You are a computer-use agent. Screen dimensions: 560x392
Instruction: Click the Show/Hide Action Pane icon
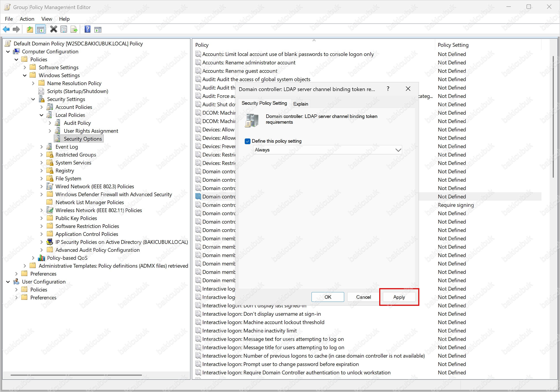tap(98, 30)
